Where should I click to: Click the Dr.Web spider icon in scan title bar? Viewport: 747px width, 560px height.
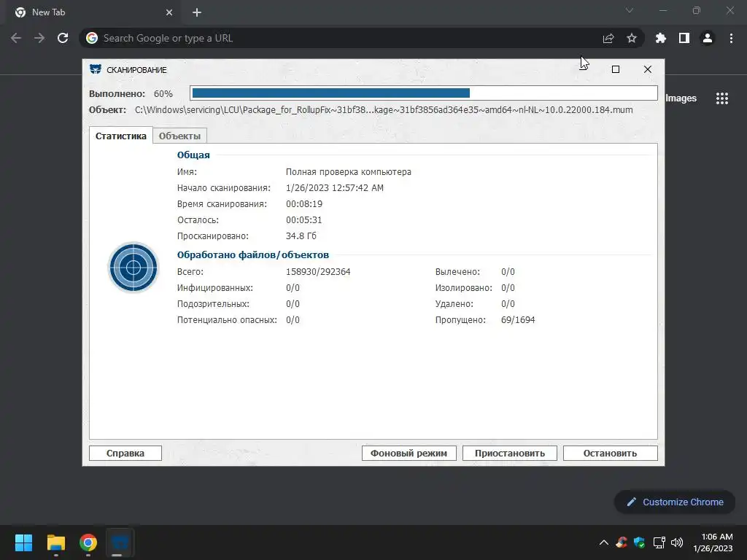click(x=96, y=69)
